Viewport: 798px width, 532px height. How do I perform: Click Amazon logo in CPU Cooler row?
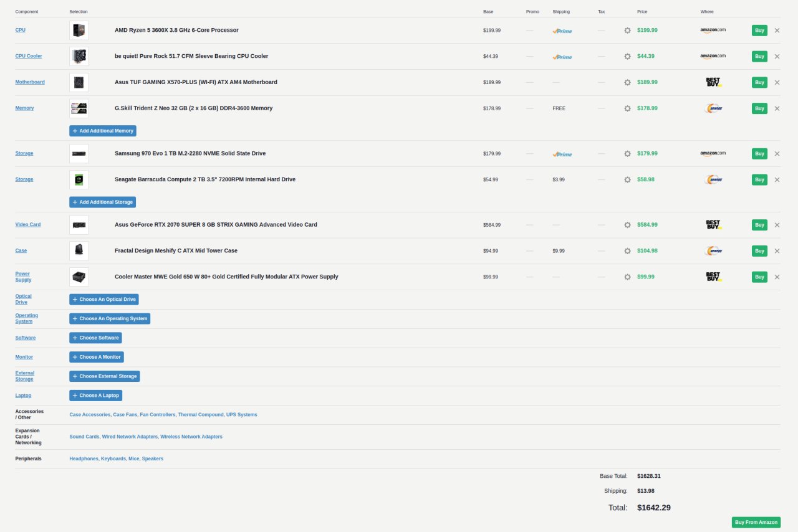(713, 56)
